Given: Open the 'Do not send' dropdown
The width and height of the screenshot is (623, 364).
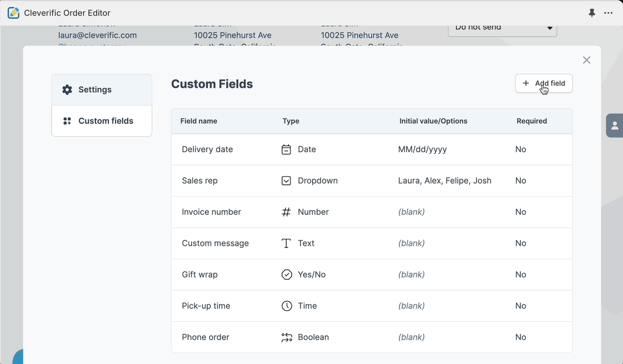Looking at the screenshot, I should (x=502, y=29).
